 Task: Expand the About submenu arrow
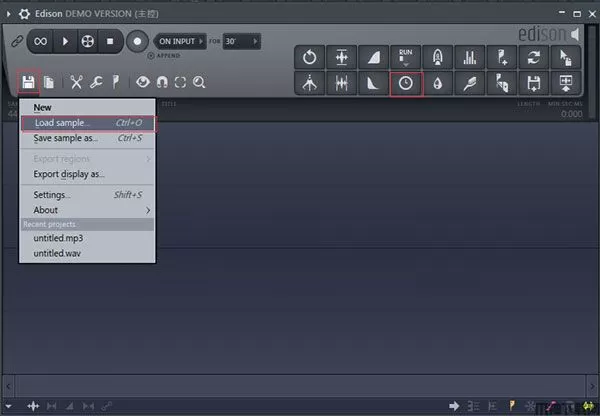(x=148, y=210)
